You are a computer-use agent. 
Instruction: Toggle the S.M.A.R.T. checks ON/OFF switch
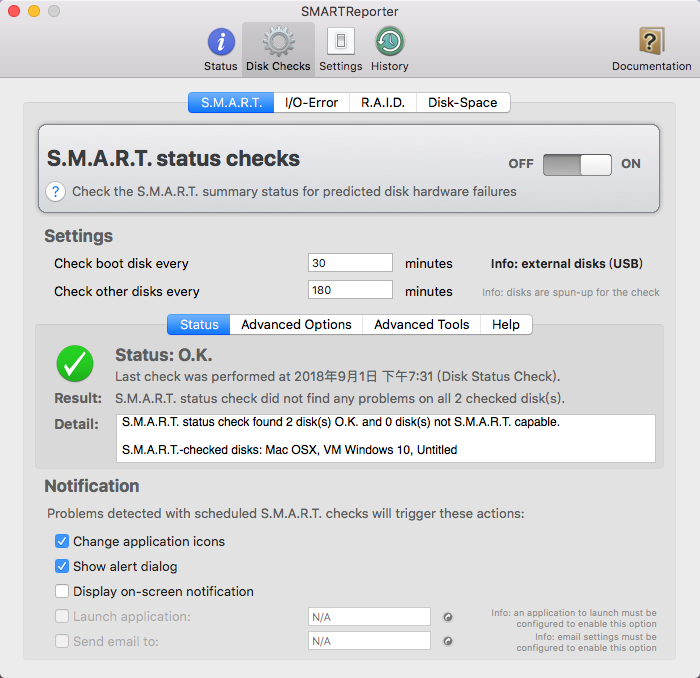point(577,165)
